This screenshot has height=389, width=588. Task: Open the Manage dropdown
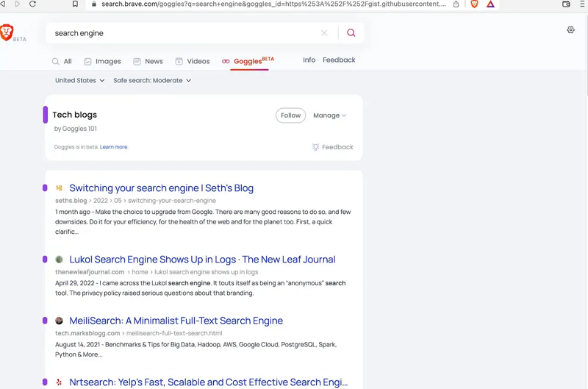pos(329,115)
